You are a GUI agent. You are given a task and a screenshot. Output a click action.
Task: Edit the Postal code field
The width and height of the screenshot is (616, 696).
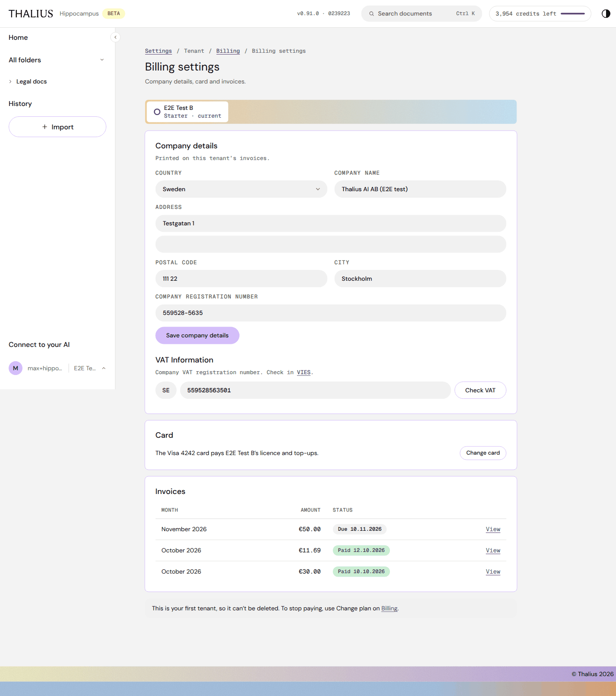[241, 279]
